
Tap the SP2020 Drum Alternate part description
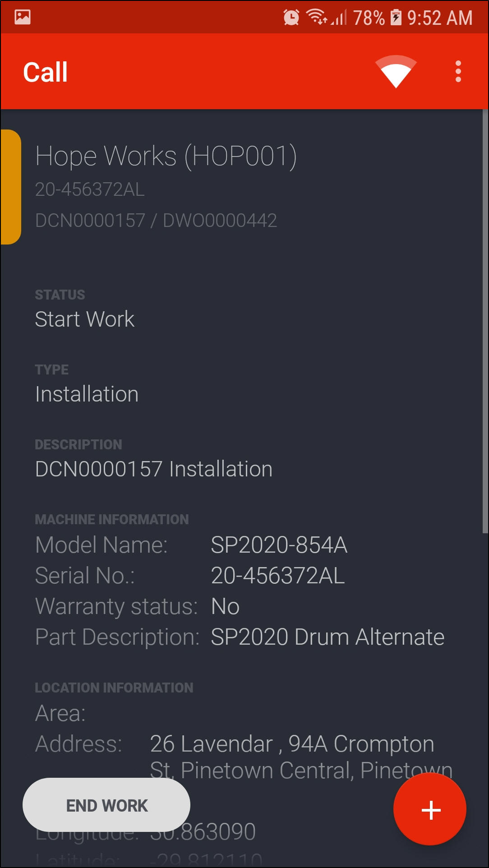tap(328, 637)
